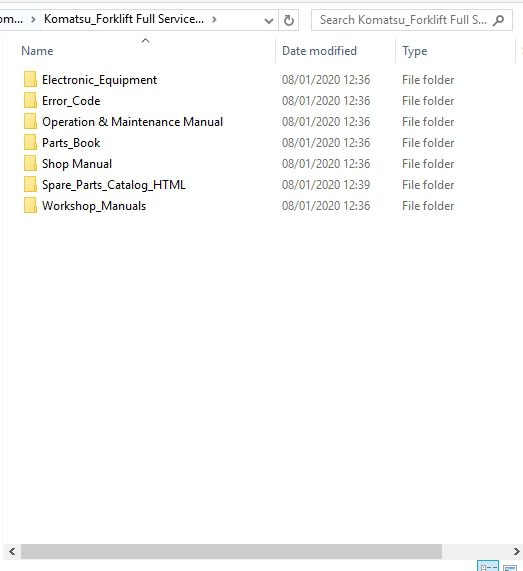
Task: Select the Error_Code folder name
Action: [71, 101]
